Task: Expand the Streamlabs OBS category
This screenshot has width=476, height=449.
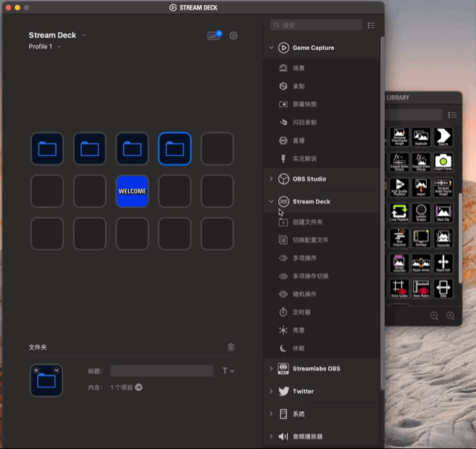Action: (271, 369)
